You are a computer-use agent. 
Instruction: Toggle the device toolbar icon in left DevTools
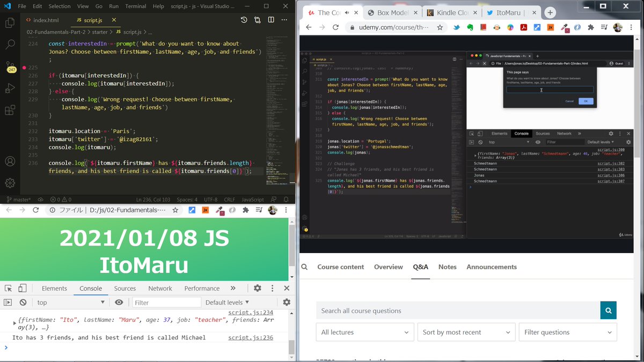coord(23,288)
